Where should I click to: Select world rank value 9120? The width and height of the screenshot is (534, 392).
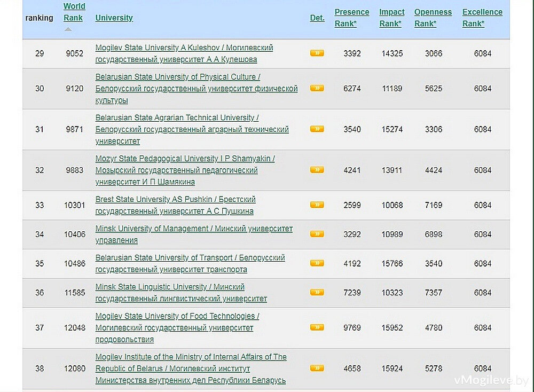click(x=75, y=89)
